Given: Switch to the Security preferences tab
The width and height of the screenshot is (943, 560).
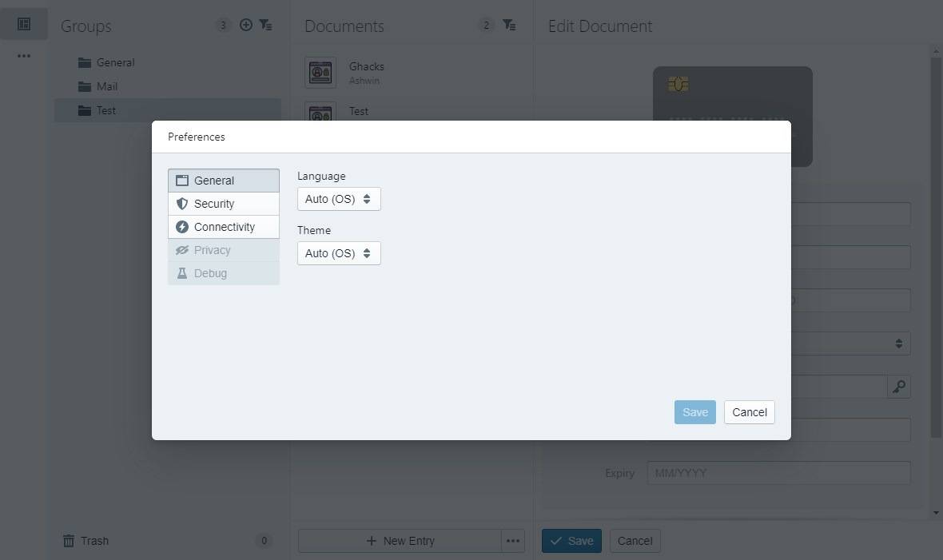Looking at the screenshot, I should (x=224, y=204).
